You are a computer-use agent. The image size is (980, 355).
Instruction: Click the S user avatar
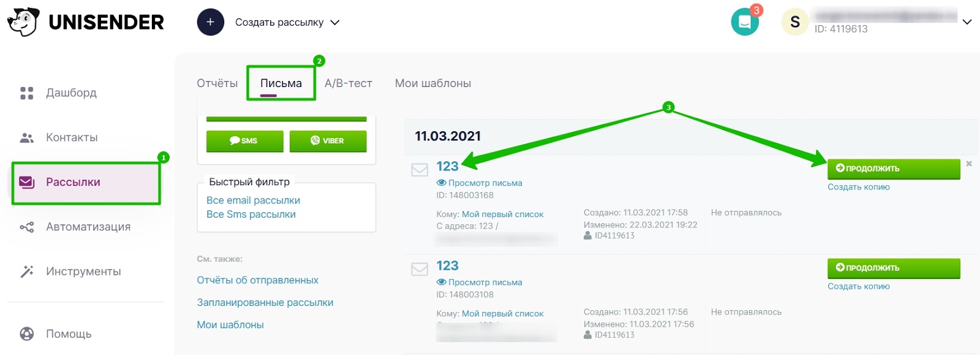[795, 22]
